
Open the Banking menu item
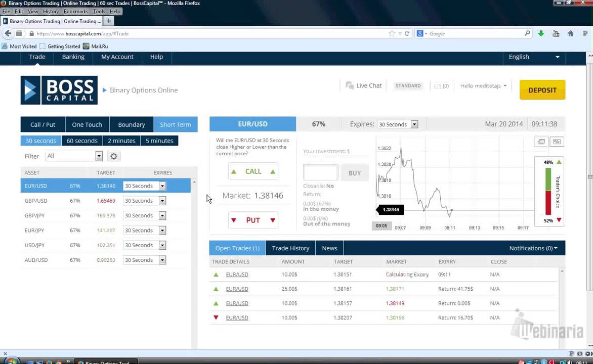73,57
